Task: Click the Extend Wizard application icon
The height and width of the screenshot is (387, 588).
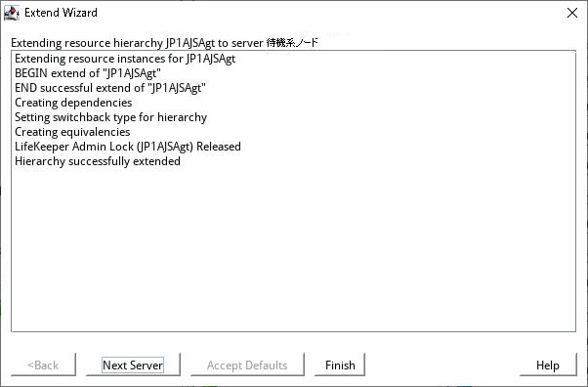Action: tap(12, 13)
